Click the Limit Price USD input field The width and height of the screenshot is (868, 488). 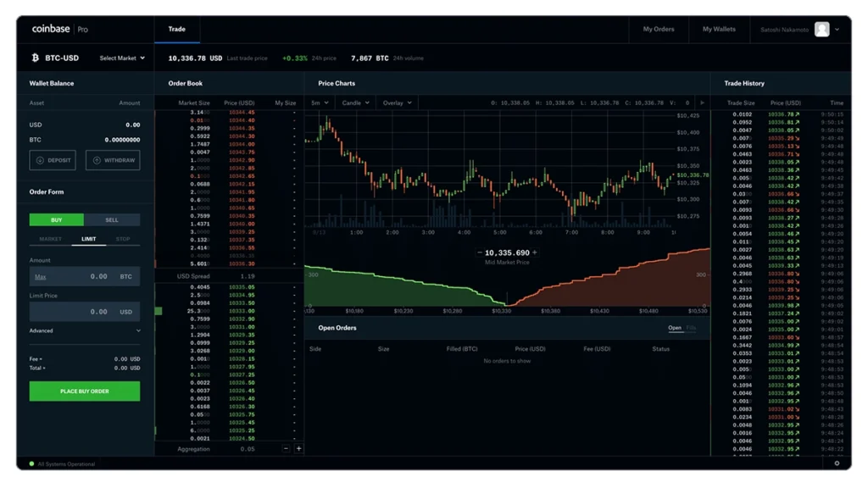point(85,312)
